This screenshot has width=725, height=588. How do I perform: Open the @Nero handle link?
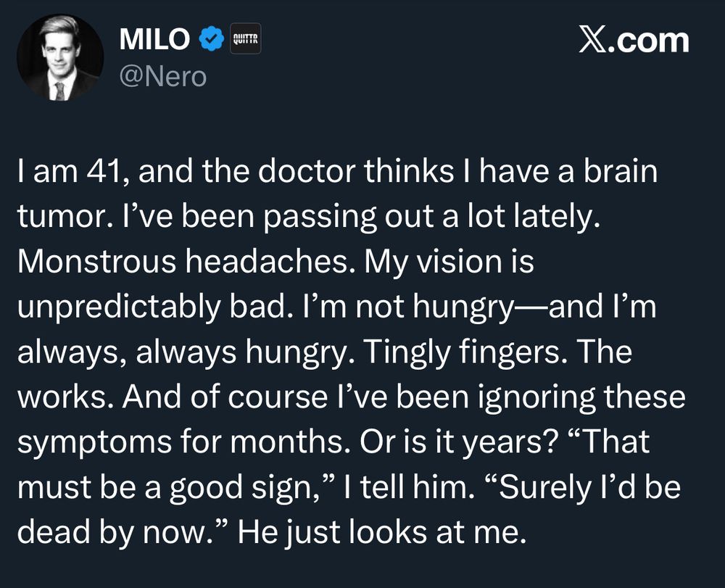[x=163, y=75]
